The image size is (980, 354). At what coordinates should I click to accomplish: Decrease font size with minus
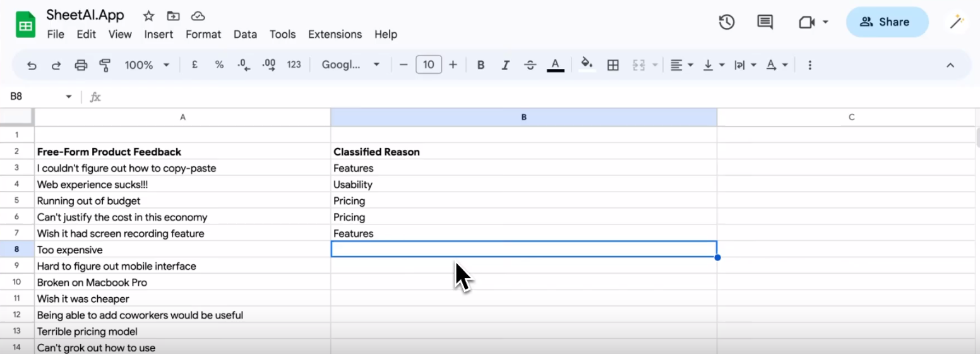(404, 64)
